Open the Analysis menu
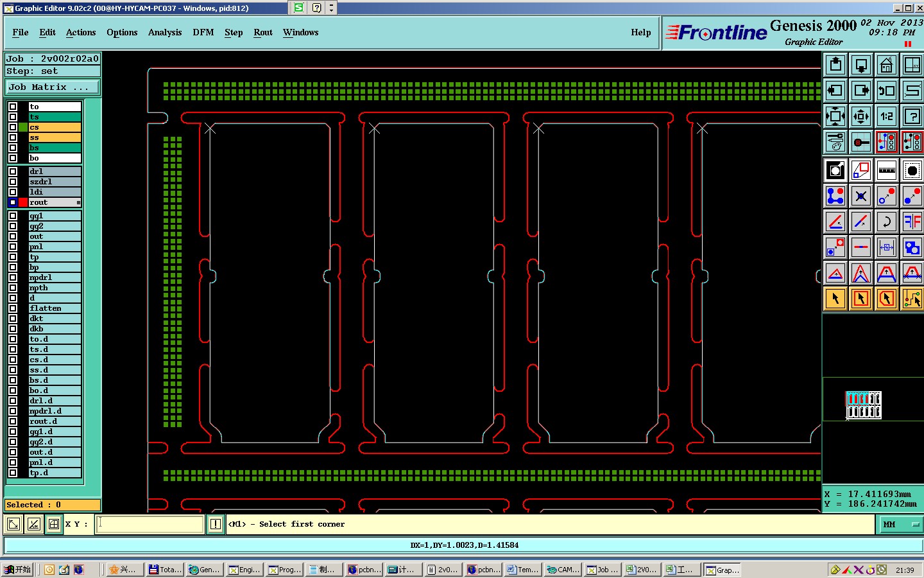The height and width of the screenshot is (578, 924). pos(165,32)
